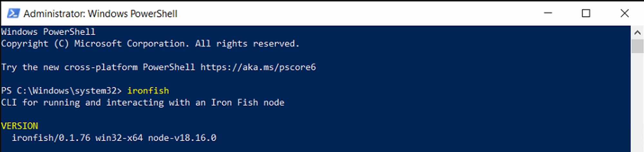Screen dimensions: 644x152
Task: Click the yellow "ironfish" command text
Action: tap(148, 91)
